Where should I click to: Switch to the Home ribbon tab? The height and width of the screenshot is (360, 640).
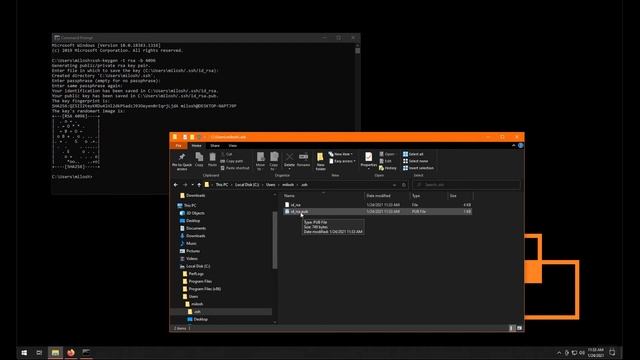(x=196, y=146)
